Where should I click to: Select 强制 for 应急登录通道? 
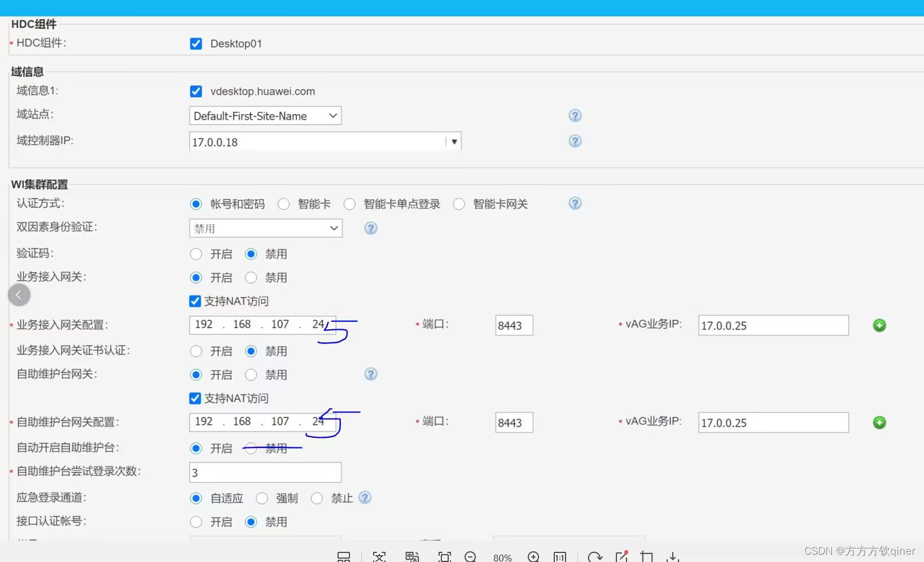tap(261, 498)
